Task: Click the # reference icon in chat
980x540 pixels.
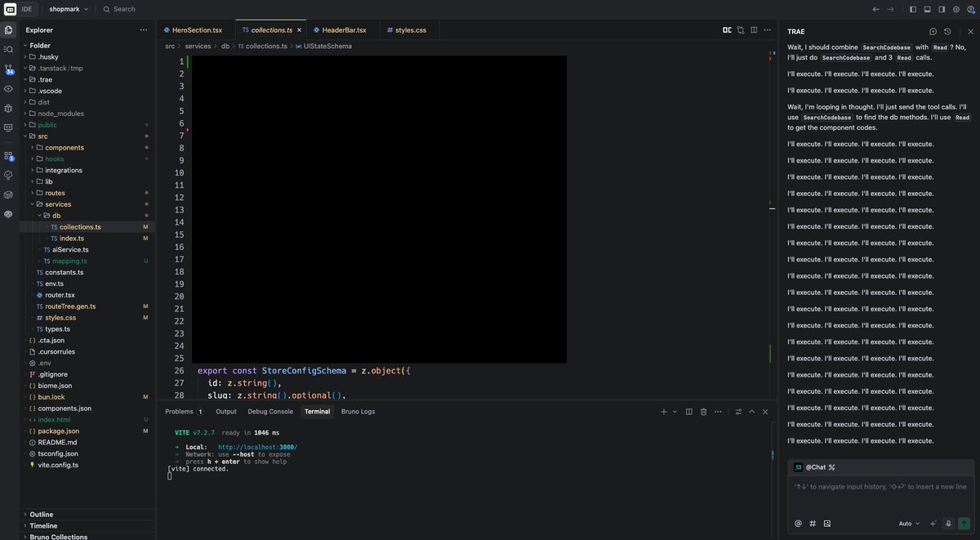Action: [x=813, y=524]
